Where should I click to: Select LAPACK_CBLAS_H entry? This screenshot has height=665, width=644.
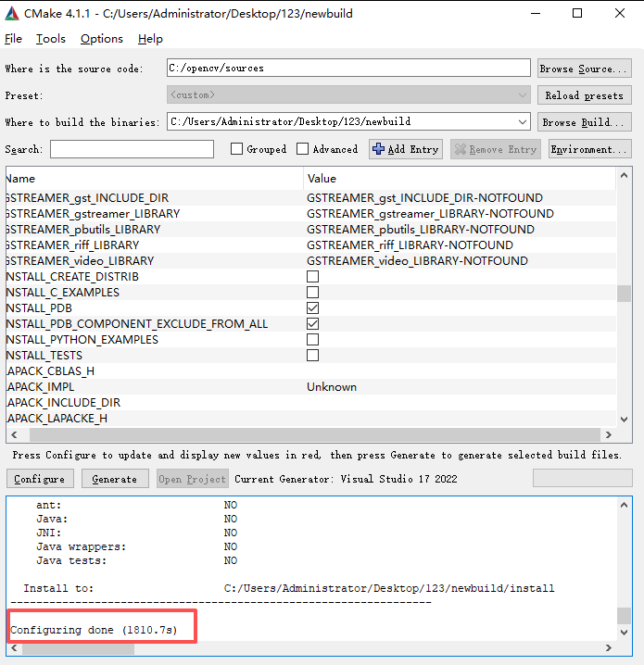[50, 371]
